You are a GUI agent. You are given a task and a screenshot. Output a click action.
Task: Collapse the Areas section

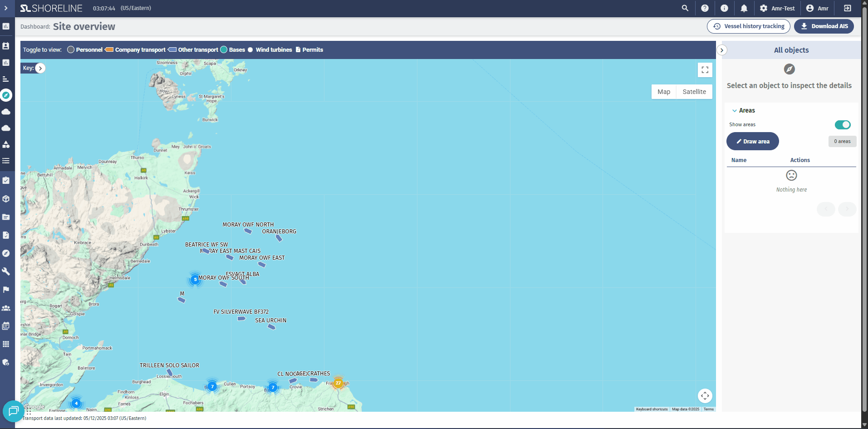(x=735, y=111)
